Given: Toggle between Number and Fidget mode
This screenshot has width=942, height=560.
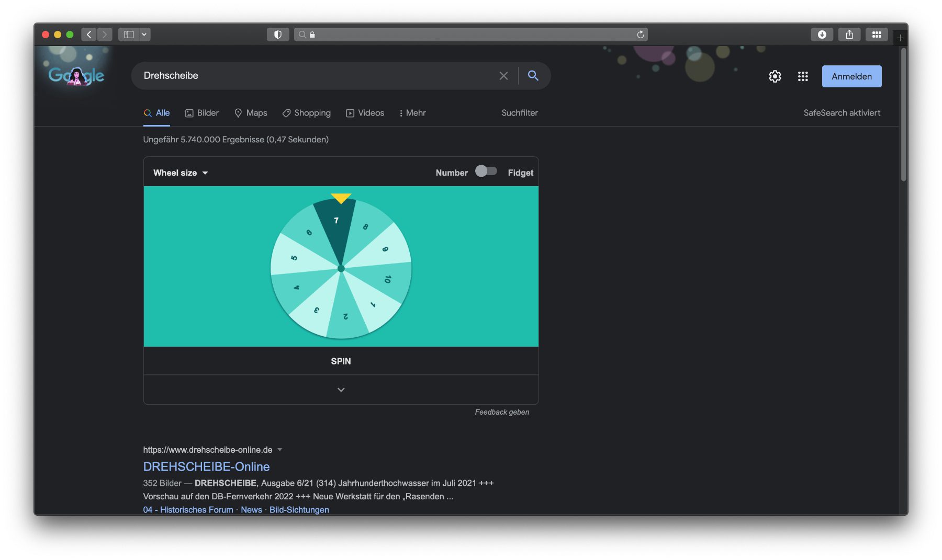Looking at the screenshot, I should [486, 172].
